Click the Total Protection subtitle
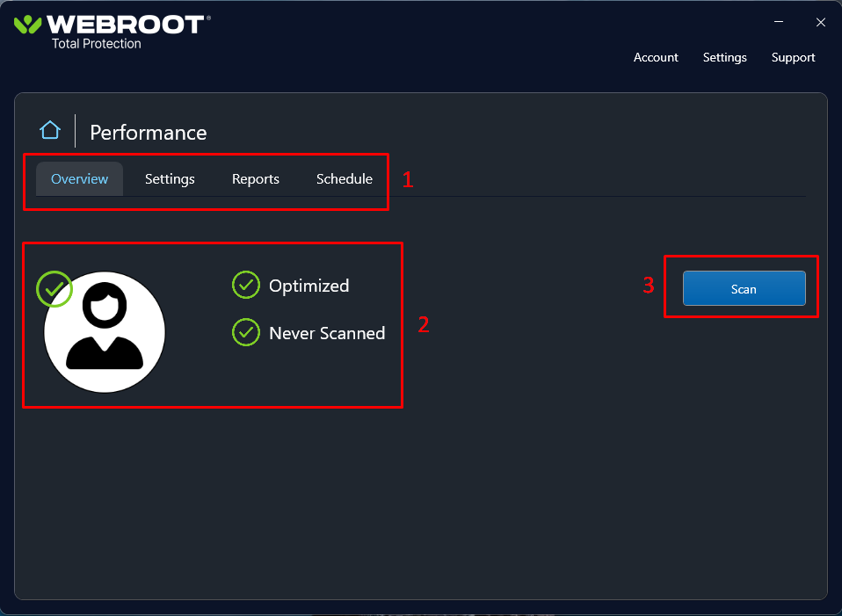Image resolution: width=842 pixels, height=616 pixels. (97, 44)
